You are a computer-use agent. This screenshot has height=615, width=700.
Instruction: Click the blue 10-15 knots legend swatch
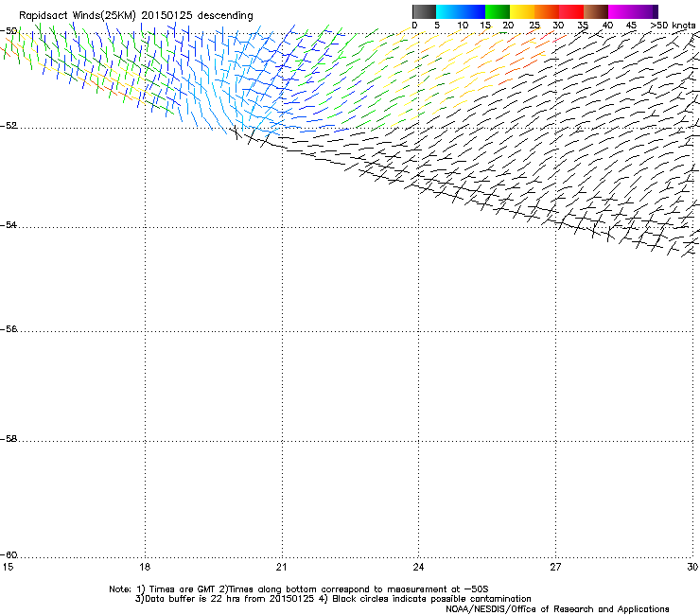[x=473, y=11]
